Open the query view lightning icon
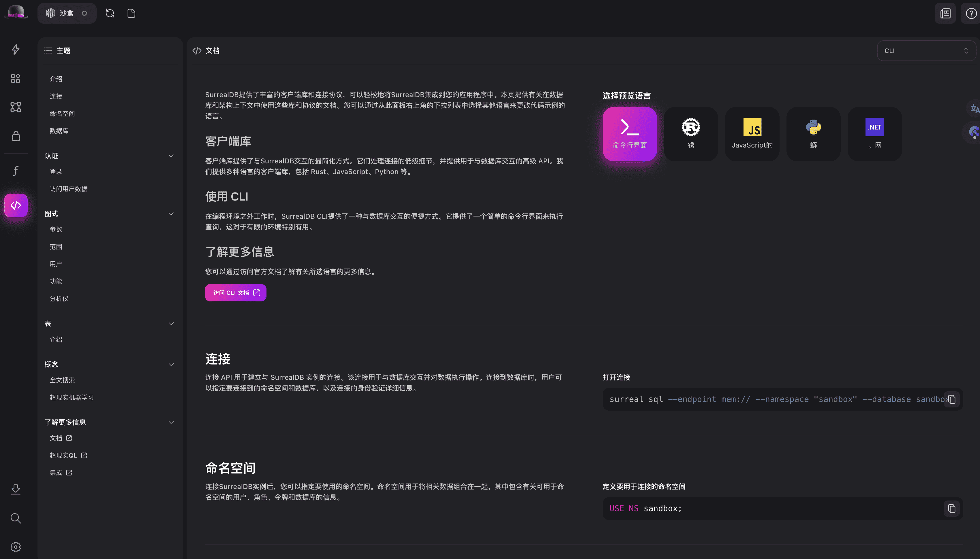Screen dimensions: 980x559 [15, 49]
